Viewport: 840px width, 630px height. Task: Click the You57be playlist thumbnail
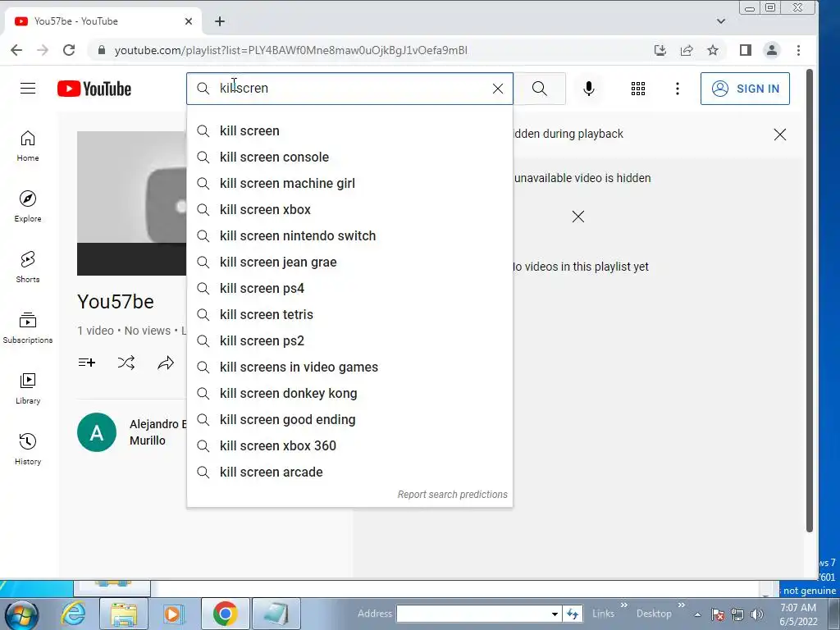(132, 203)
